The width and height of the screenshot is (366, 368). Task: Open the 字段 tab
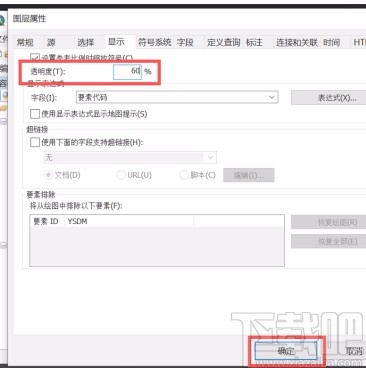(185, 42)
